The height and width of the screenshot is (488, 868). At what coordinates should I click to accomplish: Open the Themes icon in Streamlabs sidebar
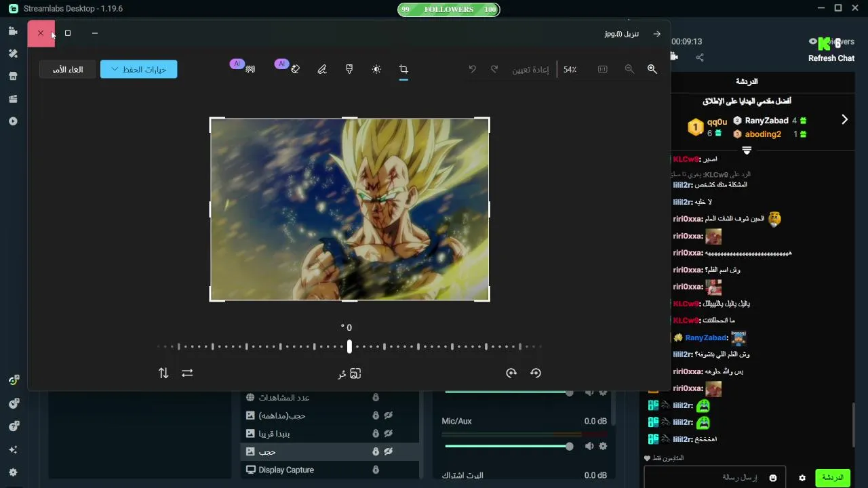coord(13,54)
